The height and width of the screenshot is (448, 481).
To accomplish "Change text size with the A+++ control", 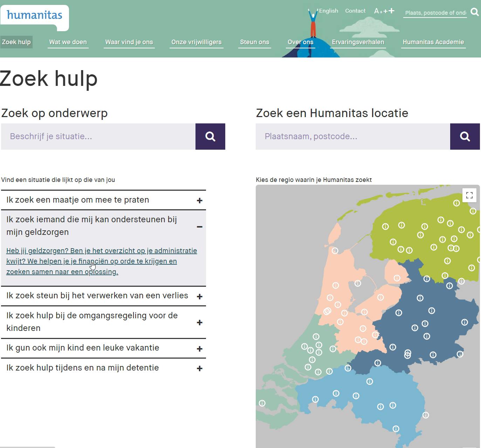I will click(x=384, y=11).
